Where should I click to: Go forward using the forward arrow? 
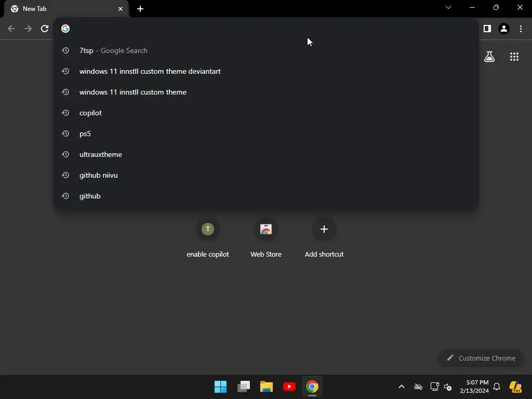coord(28,29)
